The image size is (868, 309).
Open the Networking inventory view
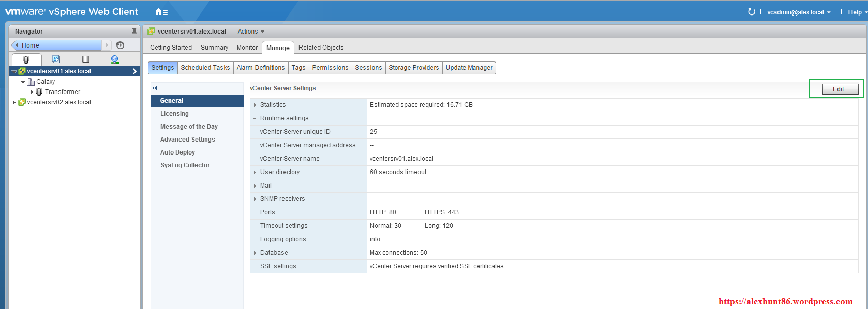tap(115, 59)
